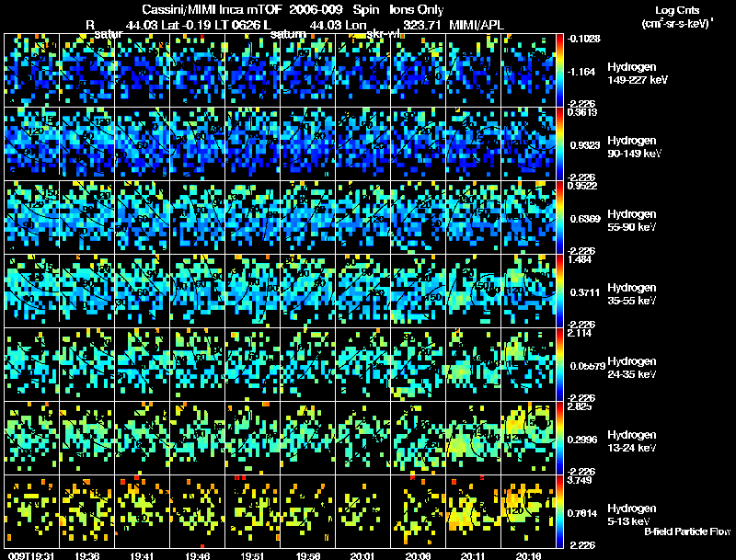This screenshot has height=560, width=736.
Task: Open the Hydrogen 5-13 keV panel at 20:16
Action: [528, 512]
